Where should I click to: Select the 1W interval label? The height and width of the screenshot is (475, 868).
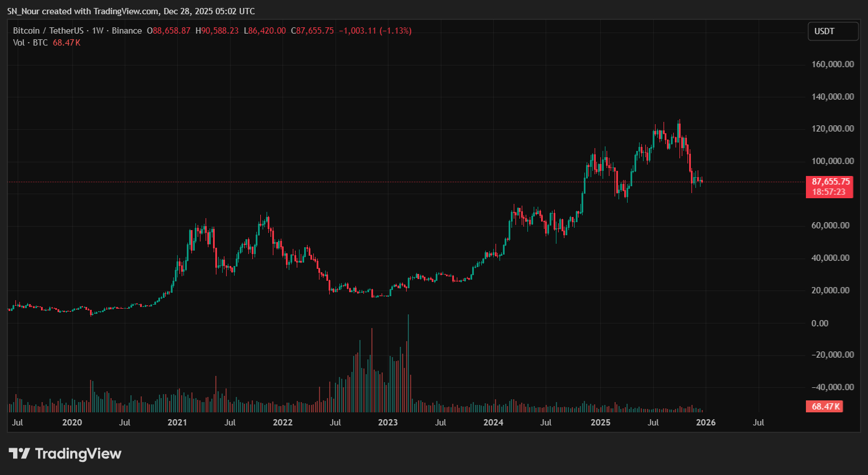point(98,31)
